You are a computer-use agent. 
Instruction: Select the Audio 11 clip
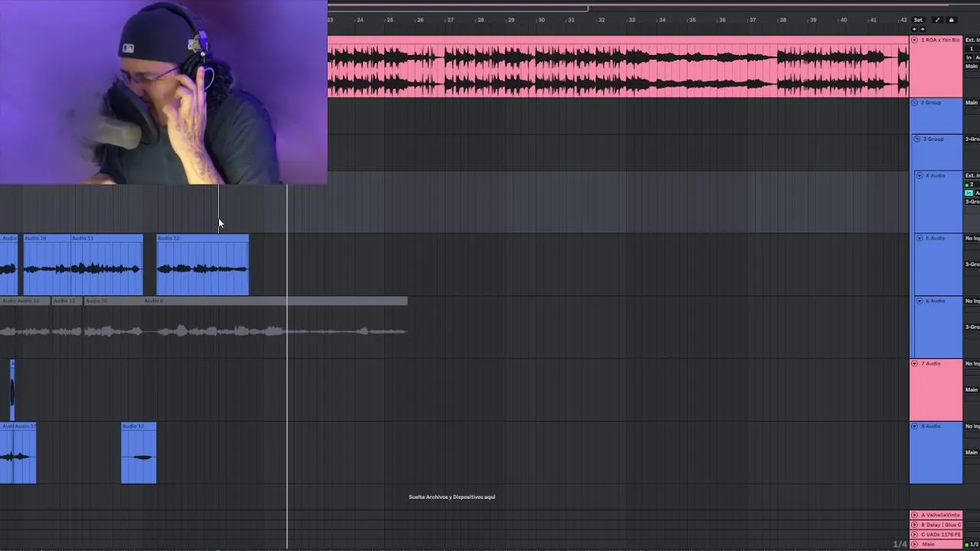[x=106, y=265]
